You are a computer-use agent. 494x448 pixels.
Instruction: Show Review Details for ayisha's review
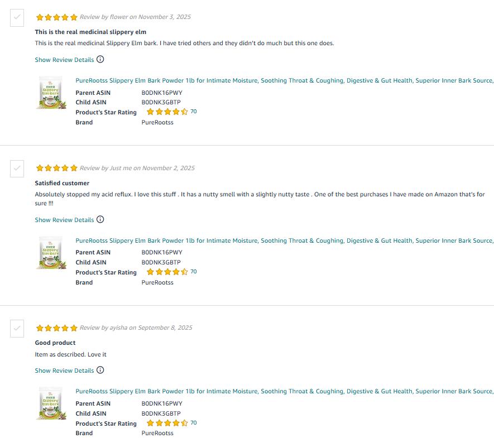tap(64, 370)
